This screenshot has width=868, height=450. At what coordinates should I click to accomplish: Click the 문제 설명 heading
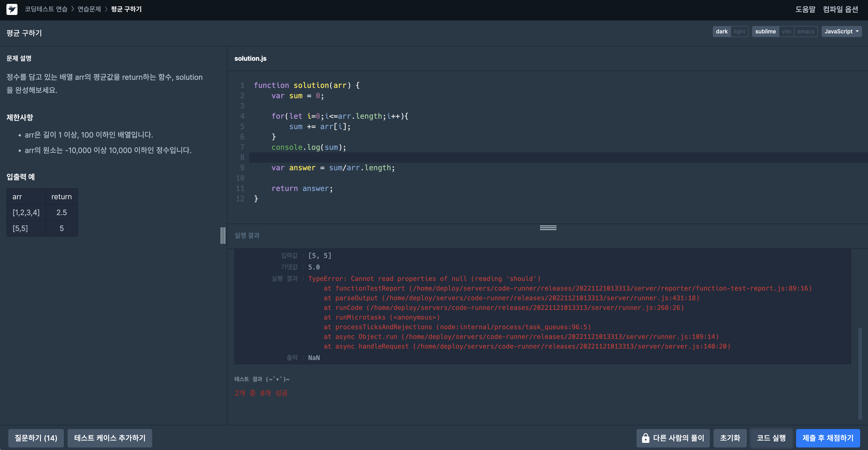click(x=19, y=58)
